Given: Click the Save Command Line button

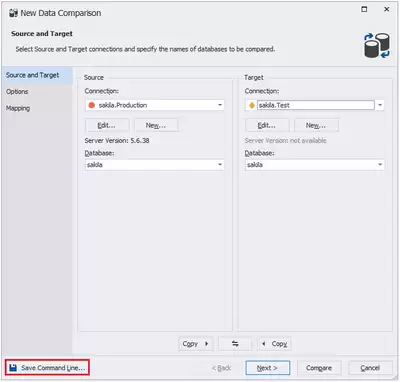Looking at the screenshot, I should tap(47, 368).
